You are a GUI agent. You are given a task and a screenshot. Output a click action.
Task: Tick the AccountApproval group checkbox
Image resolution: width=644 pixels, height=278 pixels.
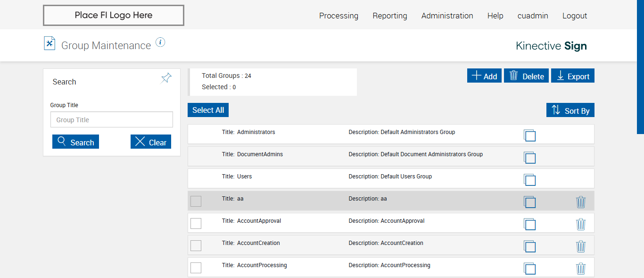(196, 223)
